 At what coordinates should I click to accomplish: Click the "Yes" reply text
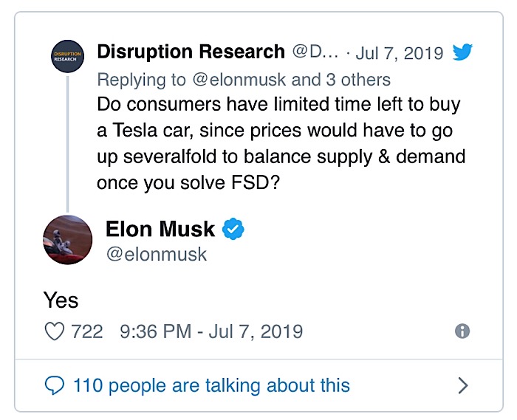click(x=61, y=300)
